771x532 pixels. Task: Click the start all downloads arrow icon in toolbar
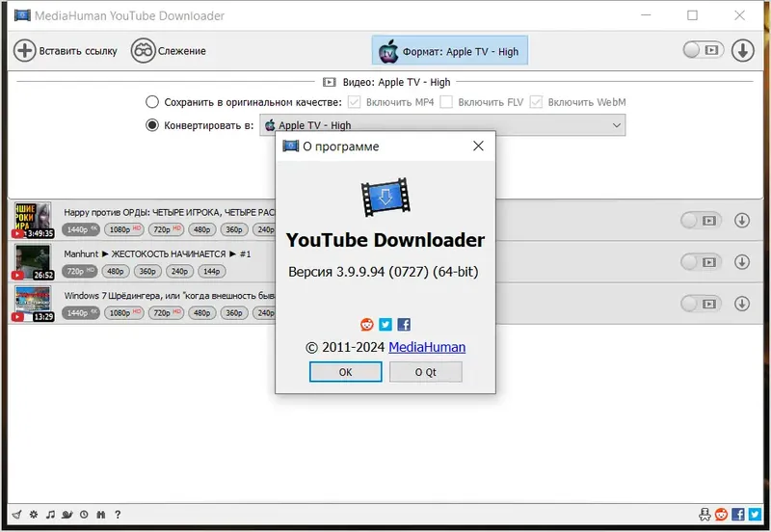pyautogui.click(x=742, y=50)
